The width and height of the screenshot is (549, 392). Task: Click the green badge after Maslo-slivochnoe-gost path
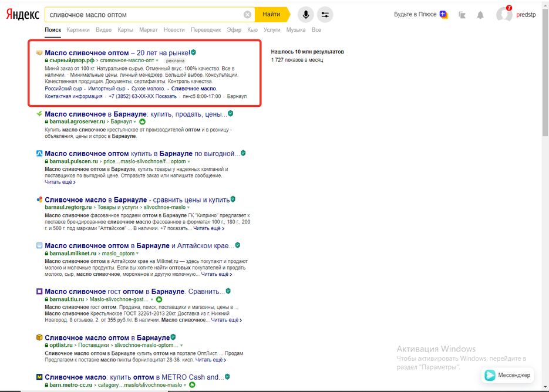(x=159, y=299)
